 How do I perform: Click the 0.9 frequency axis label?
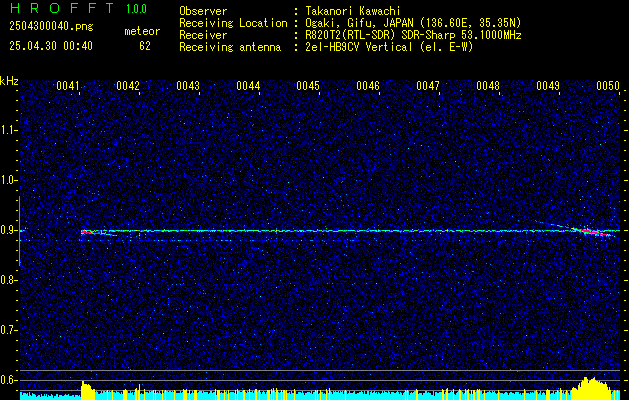8,230
